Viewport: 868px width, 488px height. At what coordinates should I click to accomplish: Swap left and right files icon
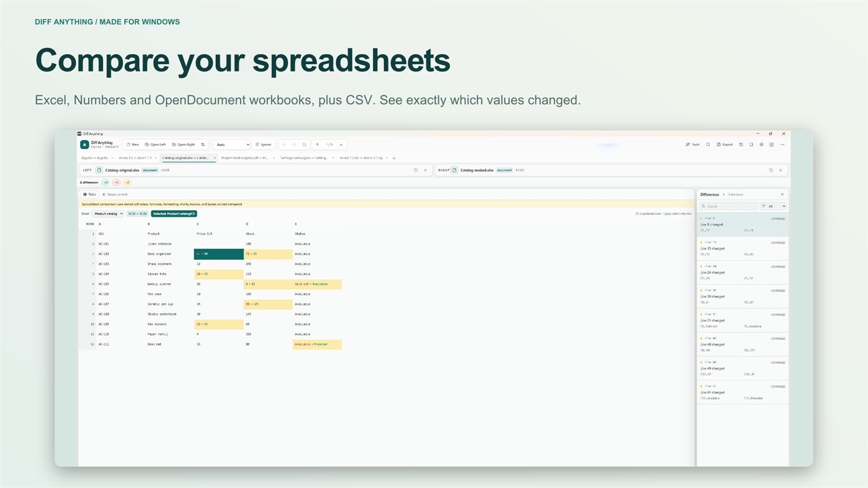coord(203,144)
